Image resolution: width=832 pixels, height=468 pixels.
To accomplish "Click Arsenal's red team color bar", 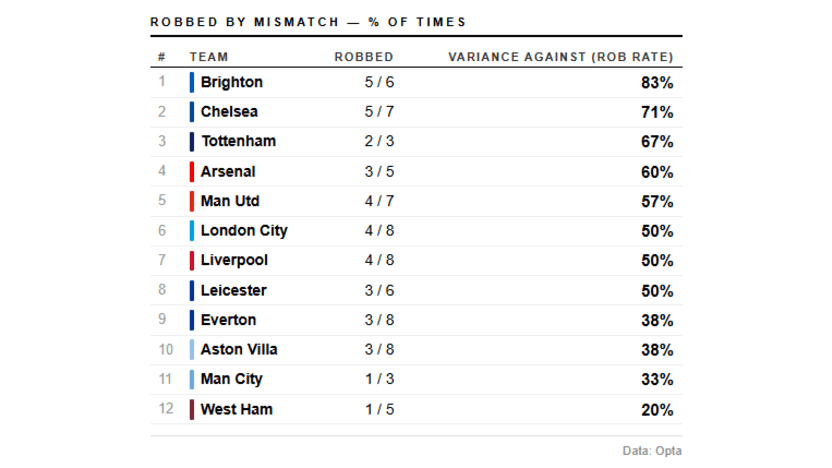I will [192, 171].
